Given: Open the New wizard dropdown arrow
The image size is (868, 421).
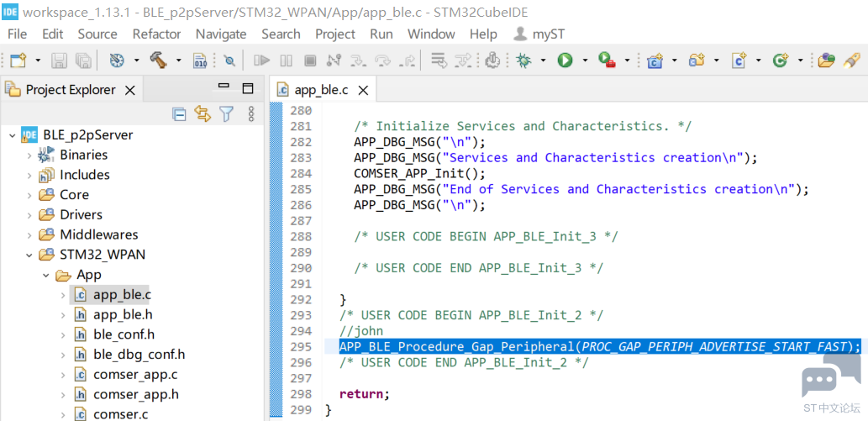Looking at the screenshot, I should (x=38, y=61).
